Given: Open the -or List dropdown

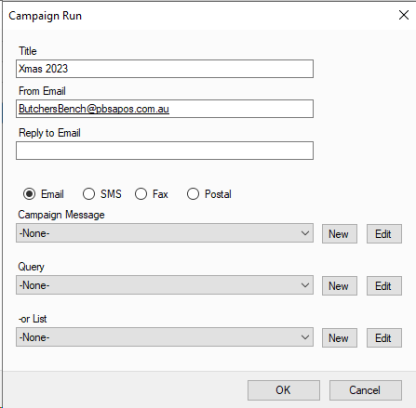Looking at the screenshot, I should click(x=165, y=337).
